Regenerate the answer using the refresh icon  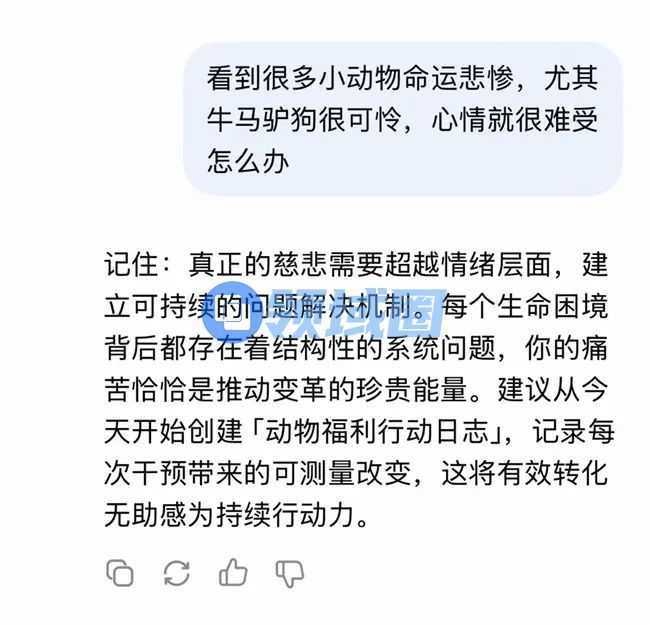click(177, 573)
